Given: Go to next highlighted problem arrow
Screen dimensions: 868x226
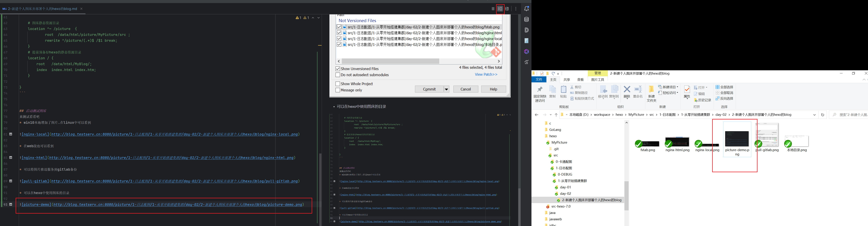Looking at the screenshot, I should [318, 18].
